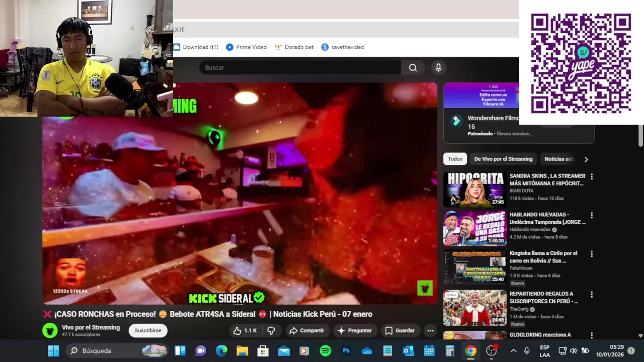The height and width of the screenshot is (362, 644).
Task: Open options menu for GLOGLOKING video
Action: click(592, 335)
